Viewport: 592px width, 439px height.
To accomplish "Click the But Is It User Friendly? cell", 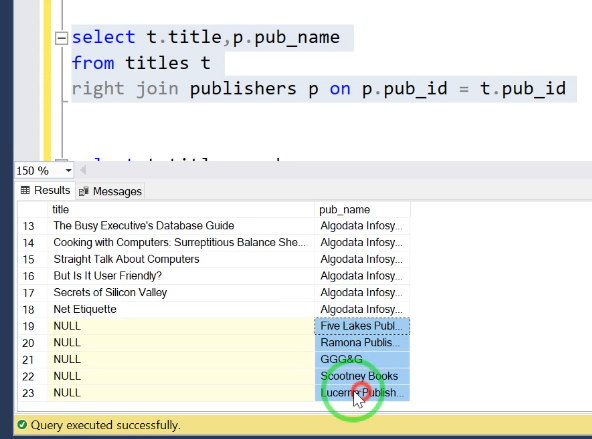I will [181, 276].
